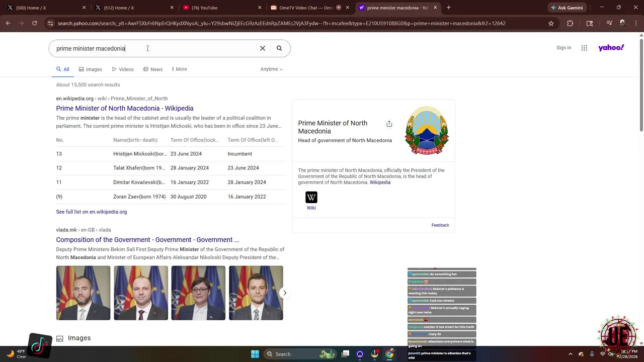The image size is (644, 362).
Task: Open the Chrome extensions puzzle icon
Action: [x=570, y=23]
